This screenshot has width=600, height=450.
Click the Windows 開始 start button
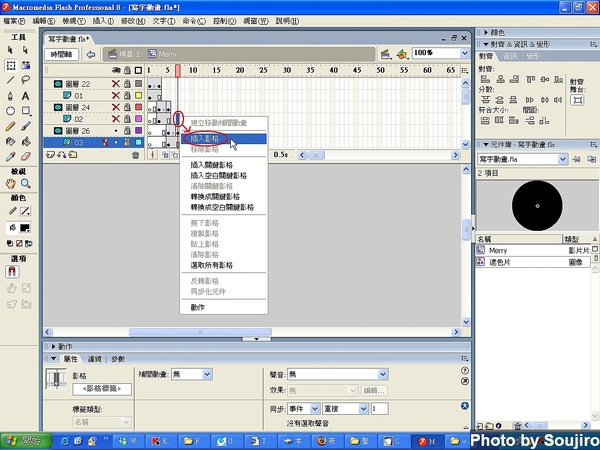click(x=26, y=441)
